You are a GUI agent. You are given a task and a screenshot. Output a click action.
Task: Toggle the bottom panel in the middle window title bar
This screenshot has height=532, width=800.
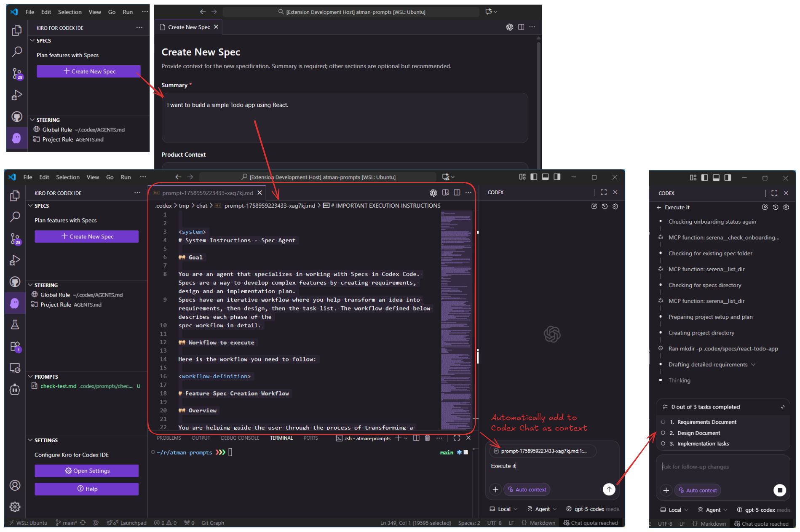pos(546,177)
